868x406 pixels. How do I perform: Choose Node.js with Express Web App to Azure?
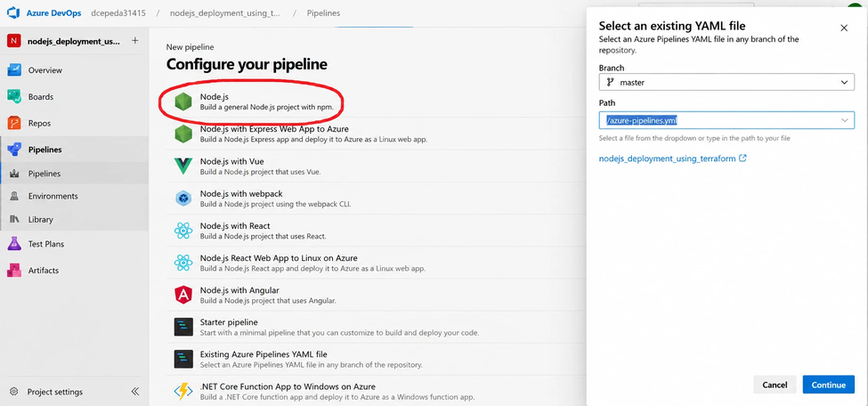pyautogui.click(x=377, y=134)
